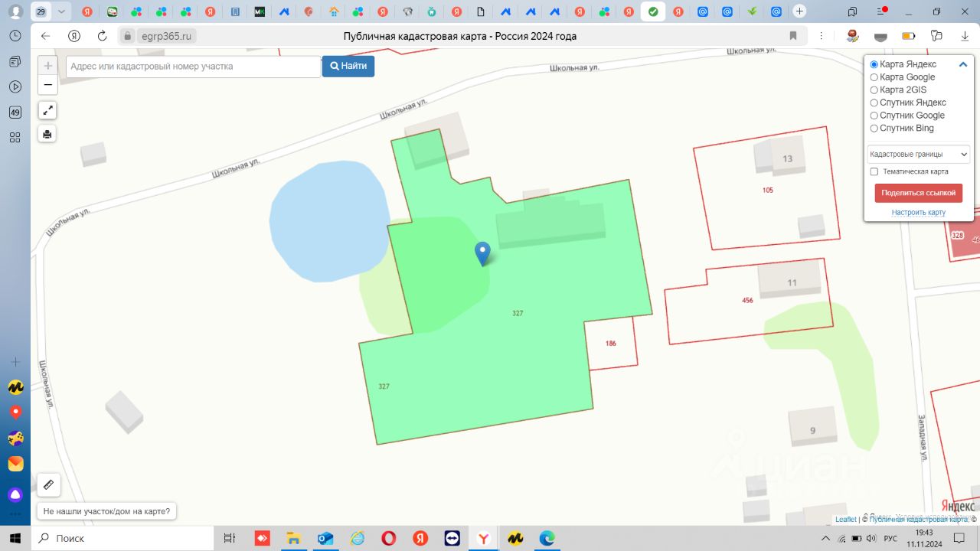The image size is (980, 551).
Task: Enable Тематическая карта checkbox
Action: tap(874, 171)
